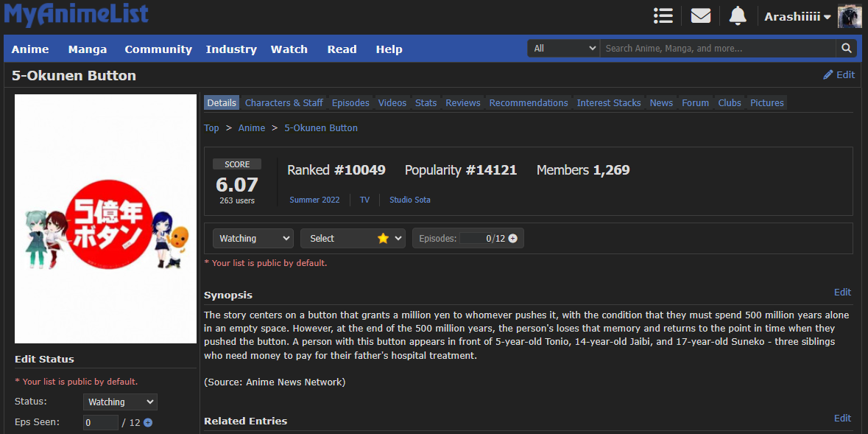Image resolution: width=868 pixels, height=434 pixels.
Task: Click the Ranked #10049 text
Action: tap(336, 170)
